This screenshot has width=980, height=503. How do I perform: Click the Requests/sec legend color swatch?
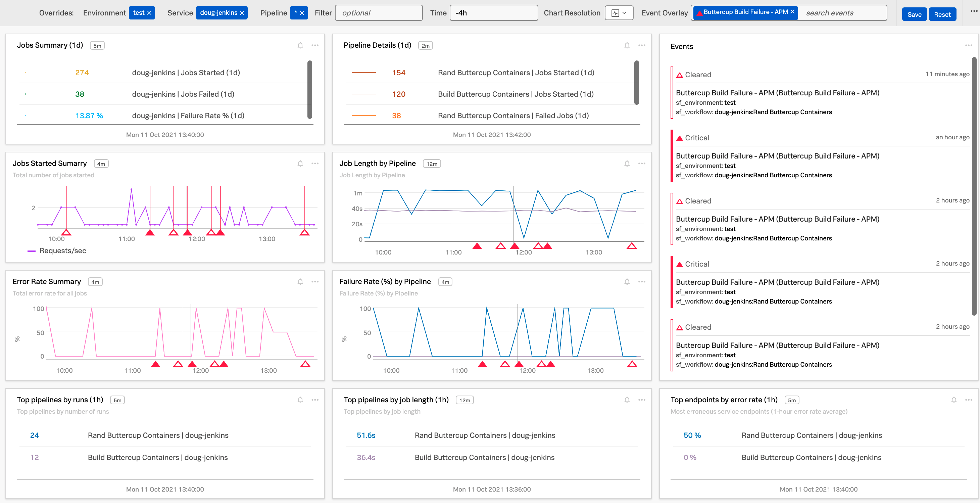tap(31, 251)
